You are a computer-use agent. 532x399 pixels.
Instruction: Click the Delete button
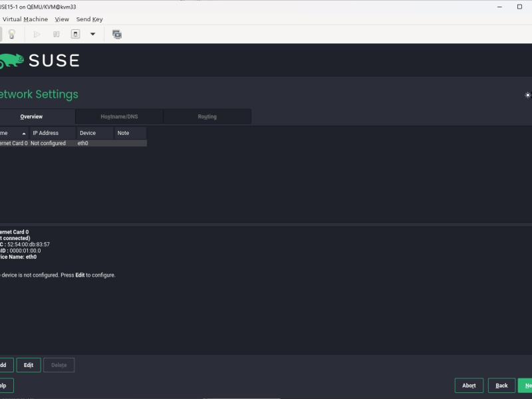click(59, 365)
